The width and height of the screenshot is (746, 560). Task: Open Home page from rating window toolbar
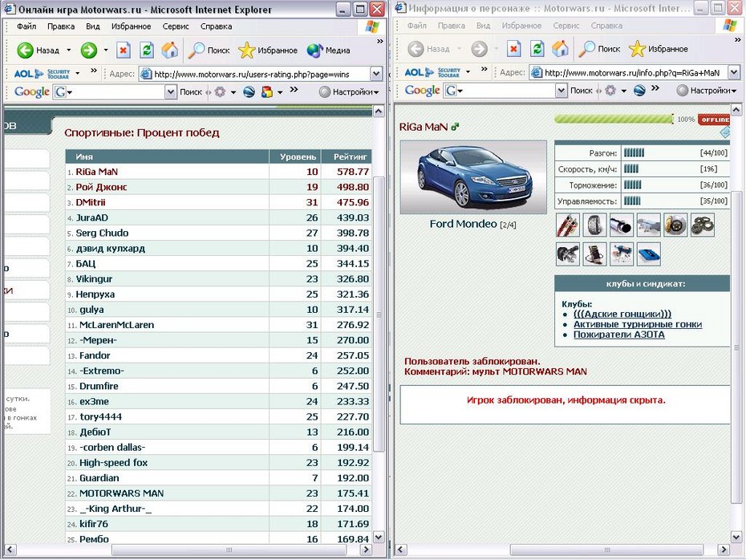click(170, 50)
